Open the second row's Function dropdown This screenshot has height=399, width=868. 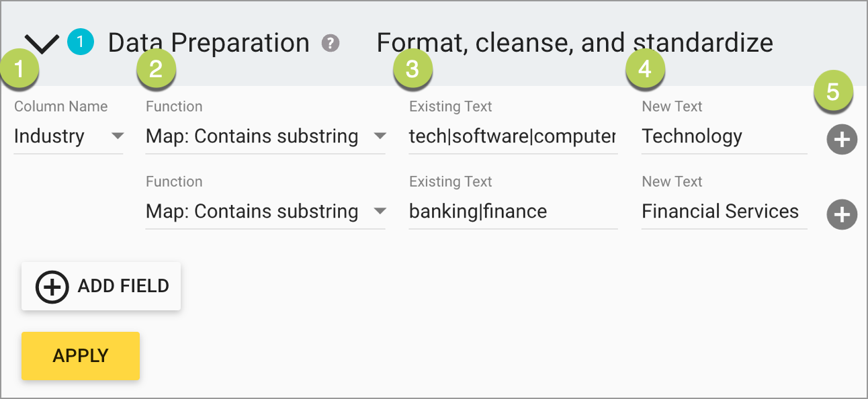[x=265, y=212]
